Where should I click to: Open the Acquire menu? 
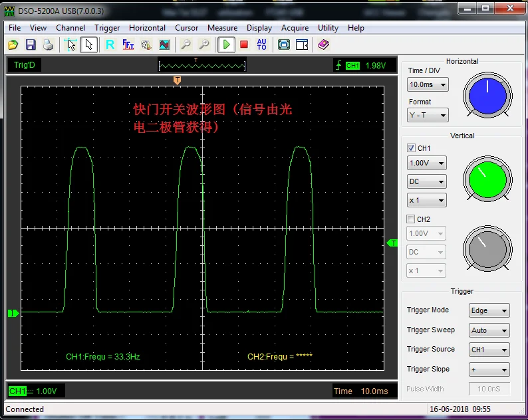click(295, 28)
